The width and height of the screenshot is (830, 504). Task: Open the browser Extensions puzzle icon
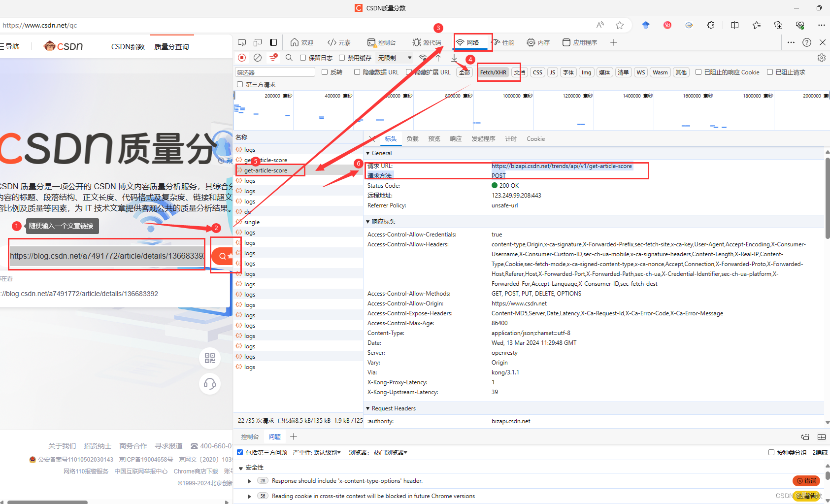(711, 25)
